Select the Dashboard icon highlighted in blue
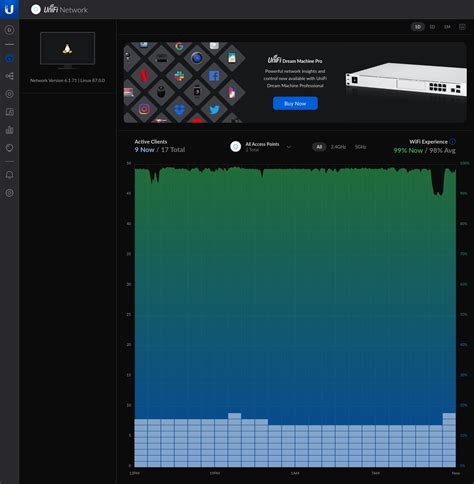Screen dimensions: 474x484 pos(9,59)
